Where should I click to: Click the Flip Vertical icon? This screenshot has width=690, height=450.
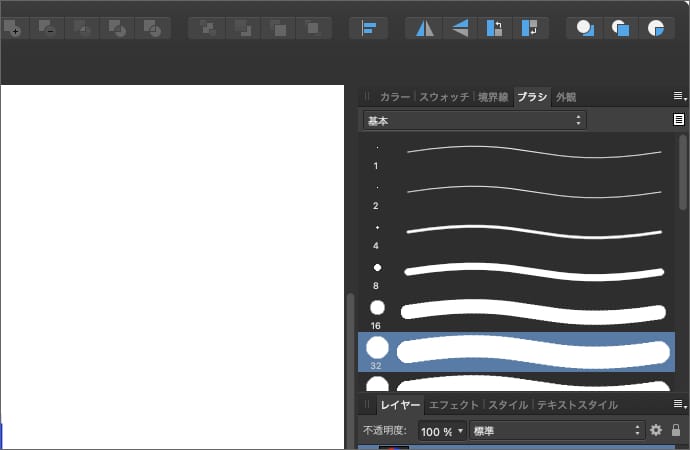(x=459, y=28)
